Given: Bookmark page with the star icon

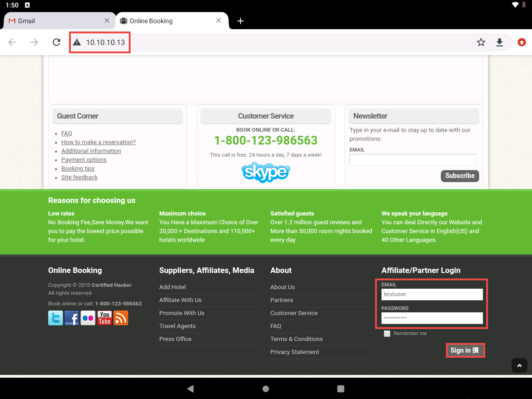Looking at the screenshot, I should (481, 43).
